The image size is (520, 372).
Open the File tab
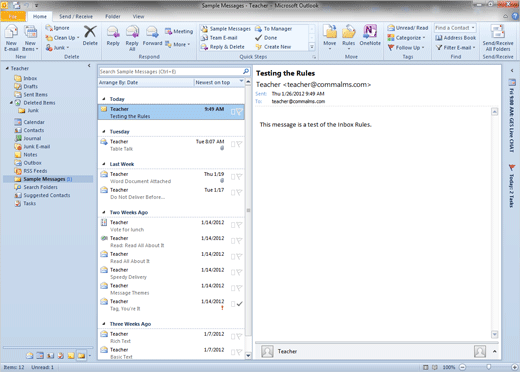click(13, 16)
